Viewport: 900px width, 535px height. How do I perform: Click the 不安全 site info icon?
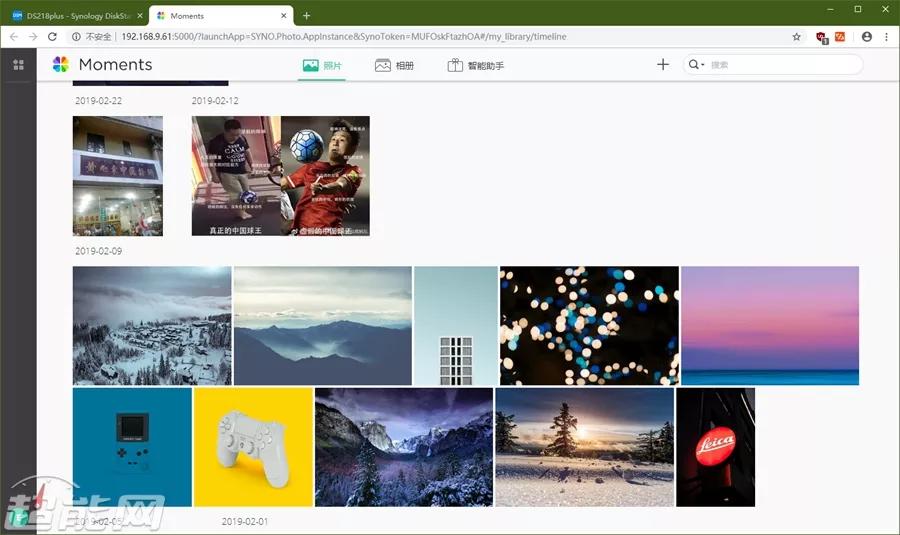(x=76, y=37)
